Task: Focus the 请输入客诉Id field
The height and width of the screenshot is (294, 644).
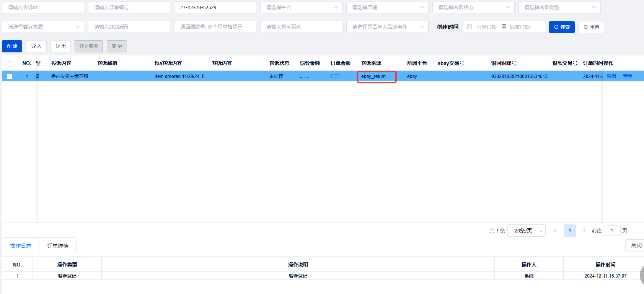Action: (x=43, y=7)
